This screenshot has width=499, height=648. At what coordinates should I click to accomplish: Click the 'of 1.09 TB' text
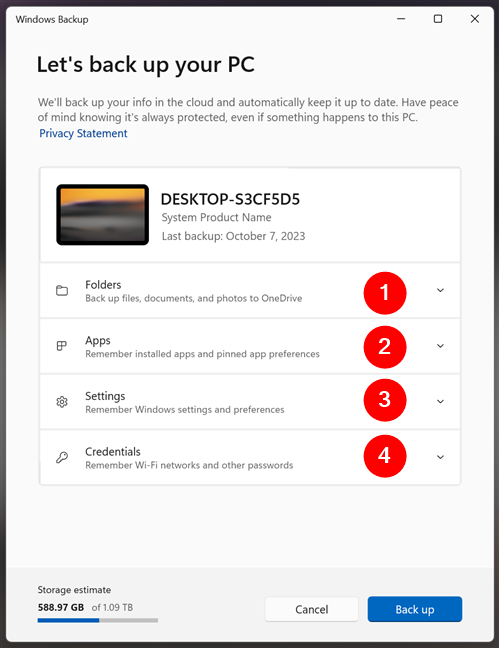pos(112,608)
